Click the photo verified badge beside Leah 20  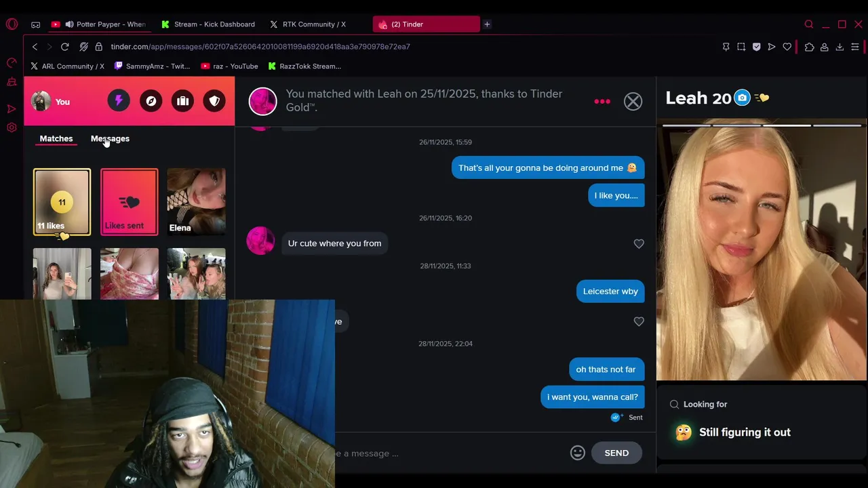tap(743, 98)
